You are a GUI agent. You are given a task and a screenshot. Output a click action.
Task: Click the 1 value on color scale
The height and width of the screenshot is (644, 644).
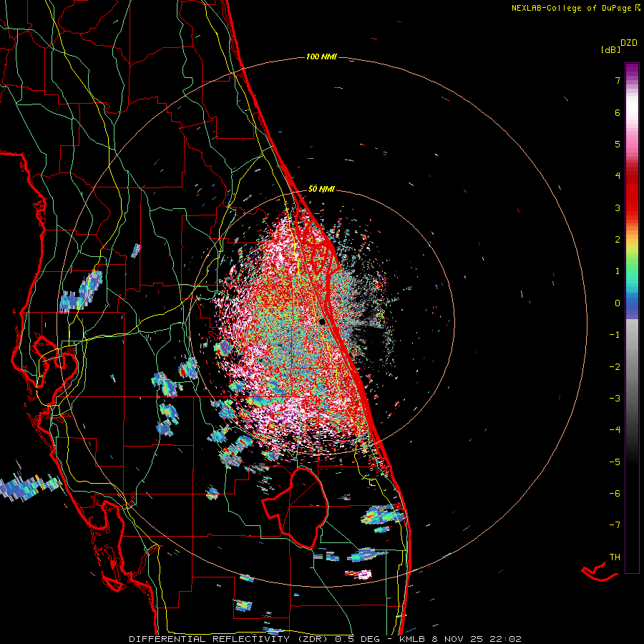(618, 271)
